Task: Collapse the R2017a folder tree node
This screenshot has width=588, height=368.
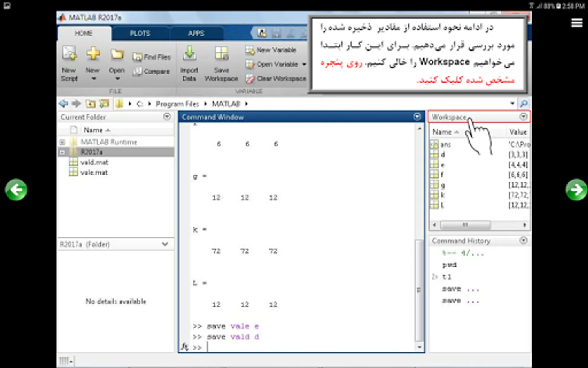Action: pyautogui.click(x=62, y=153)
